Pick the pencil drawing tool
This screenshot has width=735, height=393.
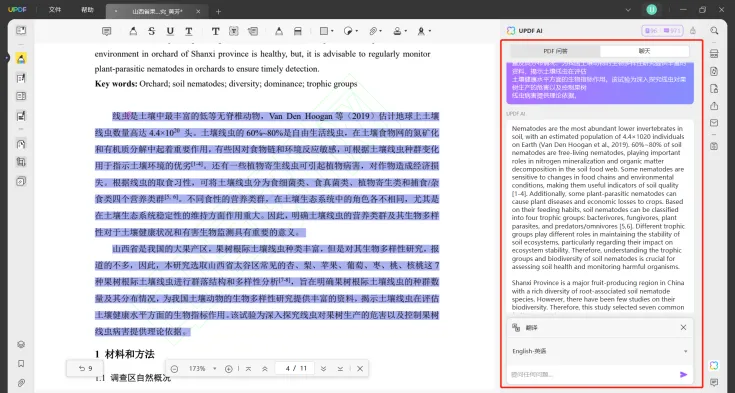[x=279, y=31]
